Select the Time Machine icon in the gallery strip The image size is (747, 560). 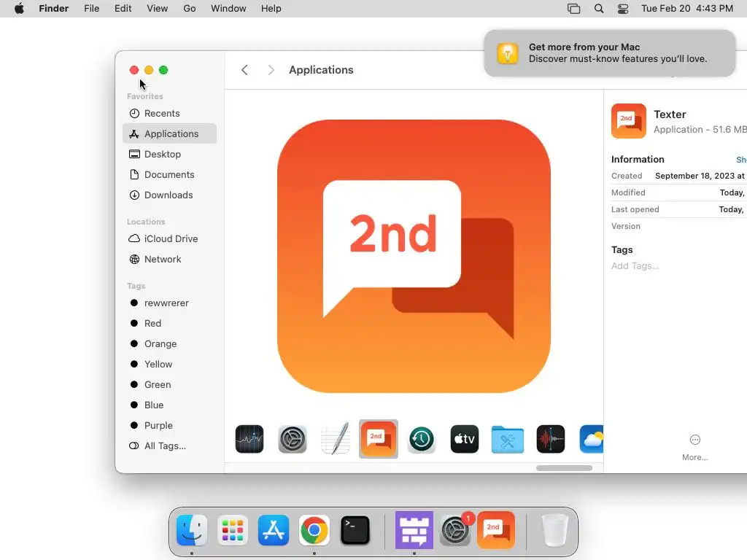tap(421, 439)
